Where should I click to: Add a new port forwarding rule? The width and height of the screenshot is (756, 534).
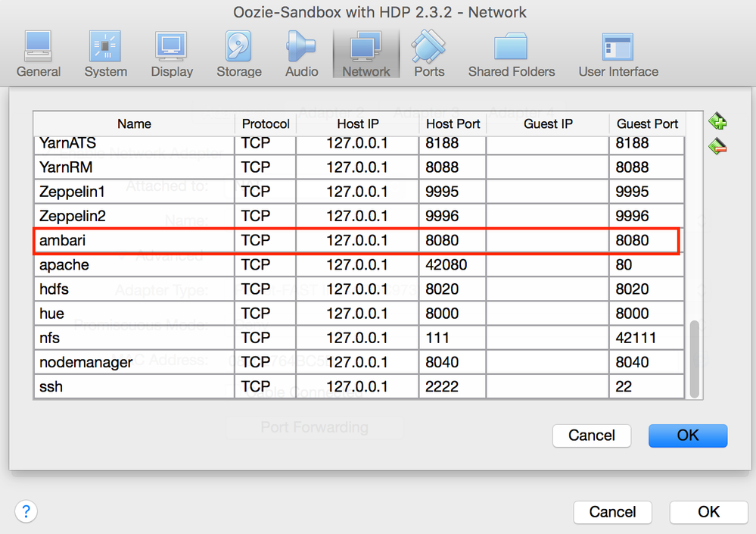pos(717,121)
